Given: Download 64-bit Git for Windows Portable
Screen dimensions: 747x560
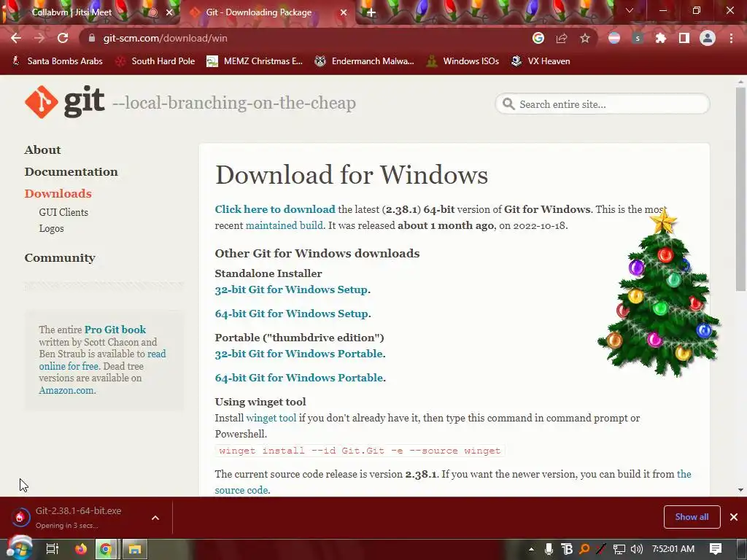Looking at the screenshot, I should [298, 378].
